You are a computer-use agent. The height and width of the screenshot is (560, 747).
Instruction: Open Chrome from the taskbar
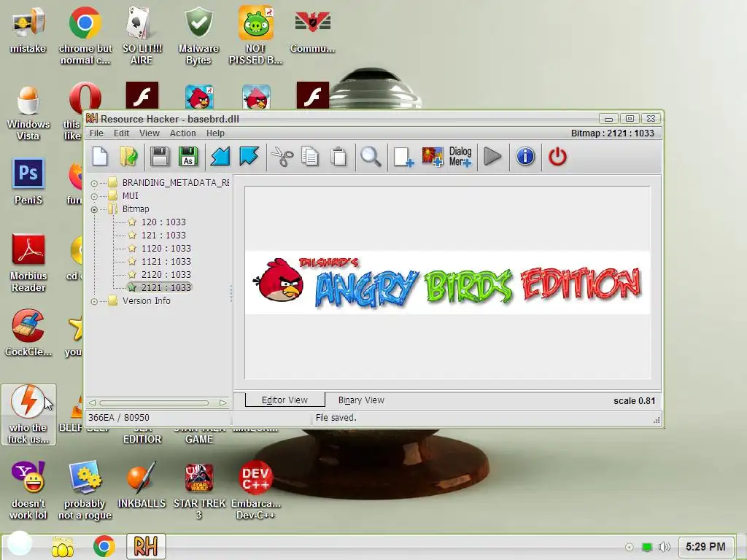click(104, 545)
